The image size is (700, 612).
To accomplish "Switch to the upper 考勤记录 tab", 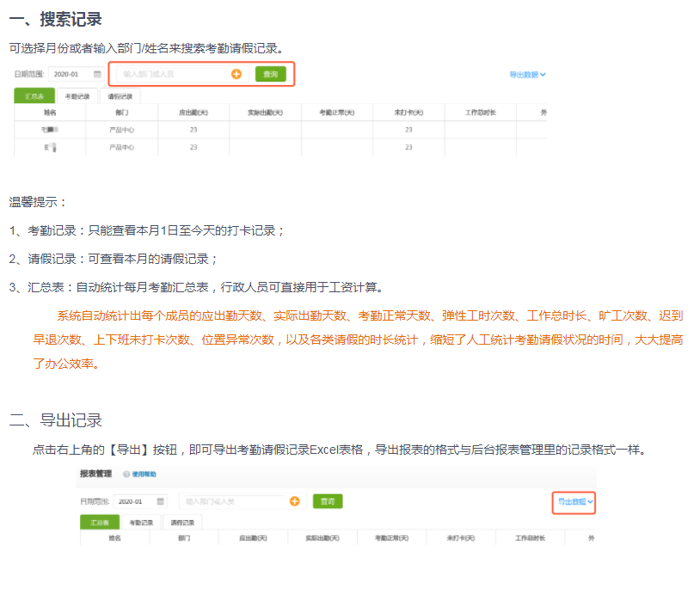I will pos(77,96).
